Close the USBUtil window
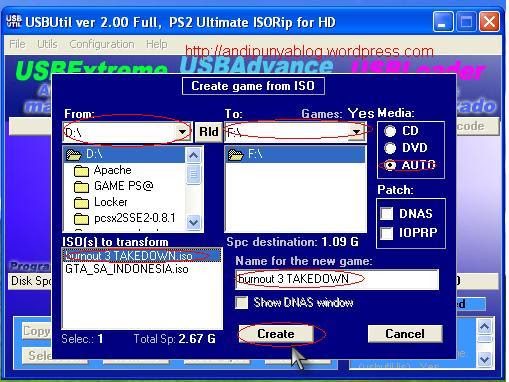The height and width of the screenshot is (382, 509). [489, 21]
